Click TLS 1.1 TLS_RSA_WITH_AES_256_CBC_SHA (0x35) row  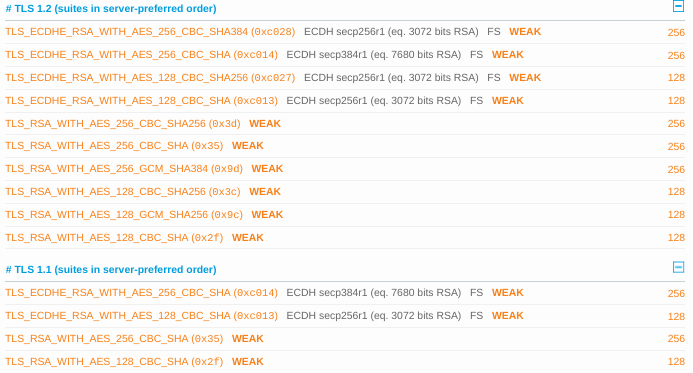click(345, 339)
